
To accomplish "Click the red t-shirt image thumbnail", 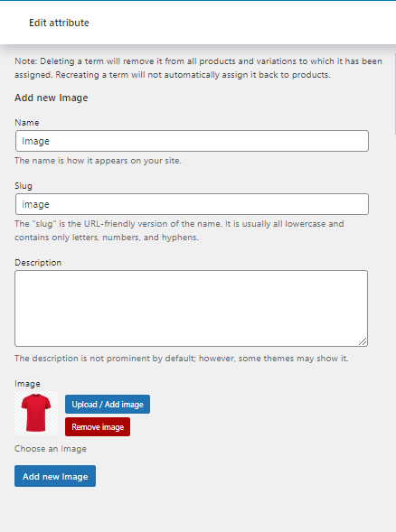I will [36, 413].
